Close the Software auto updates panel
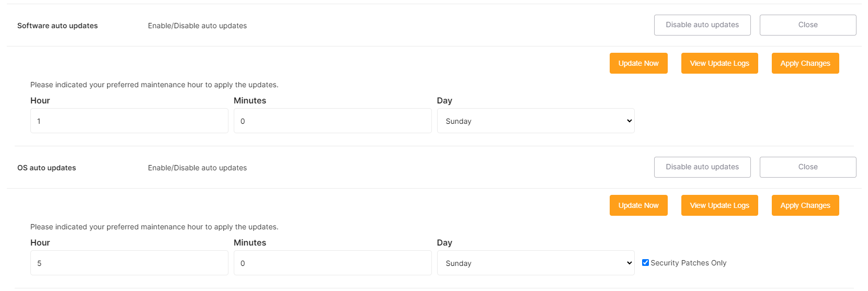The height and width of the screenshot is (291, 868). click(807, 25)
